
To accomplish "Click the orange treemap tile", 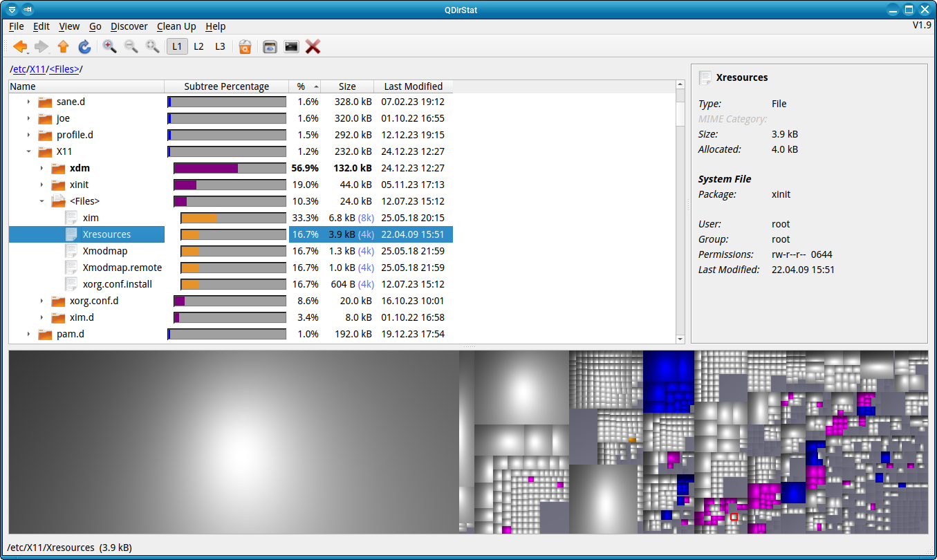I will click(x=632, y=440).
